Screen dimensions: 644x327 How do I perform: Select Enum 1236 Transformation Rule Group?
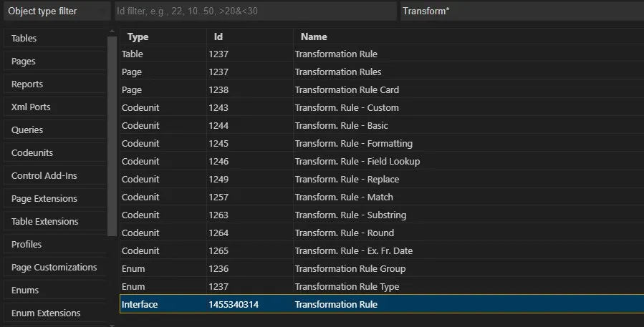[x=382, y=269]
